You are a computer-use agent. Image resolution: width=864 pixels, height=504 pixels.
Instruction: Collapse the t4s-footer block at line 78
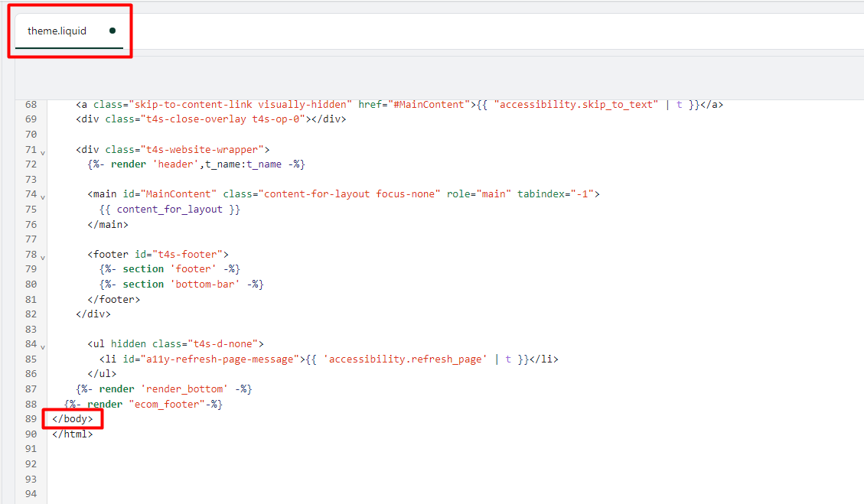[x=42, y=257]
